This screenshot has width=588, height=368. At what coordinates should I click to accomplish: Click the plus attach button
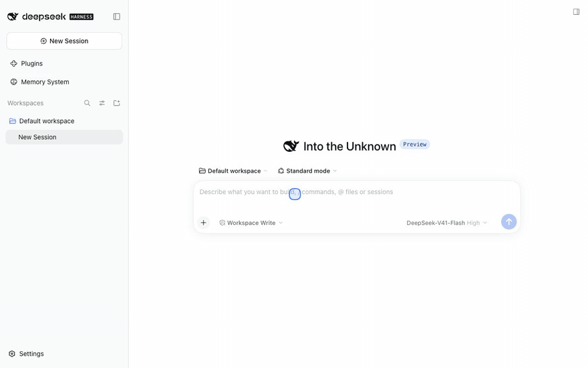203,223
